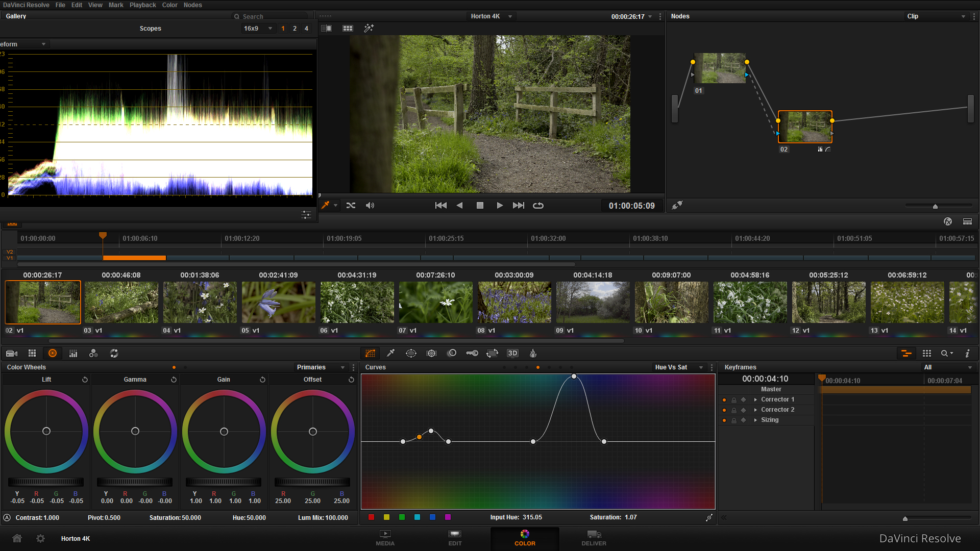The width and height of the screenshot is (980, 551).
Task: Open the Keyframes All filter dropdown
Action: (948, 367)
